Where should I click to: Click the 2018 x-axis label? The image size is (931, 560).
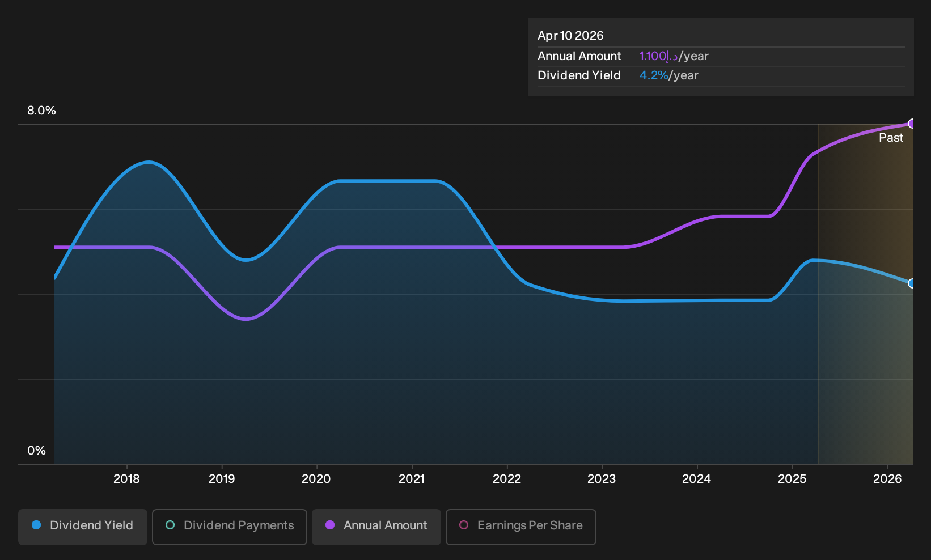click(x=126, y=479)
